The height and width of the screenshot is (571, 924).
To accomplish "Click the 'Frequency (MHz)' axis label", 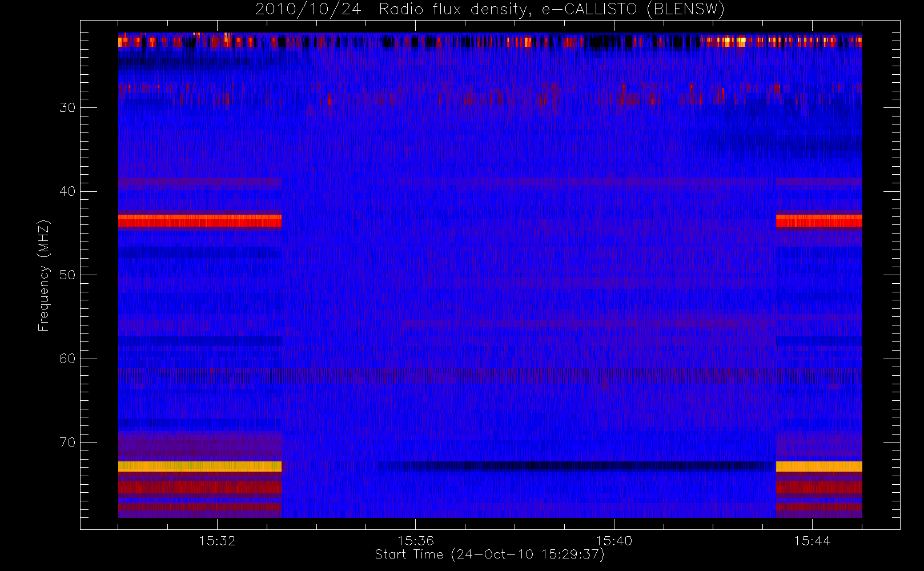I will tap(43, 275).
